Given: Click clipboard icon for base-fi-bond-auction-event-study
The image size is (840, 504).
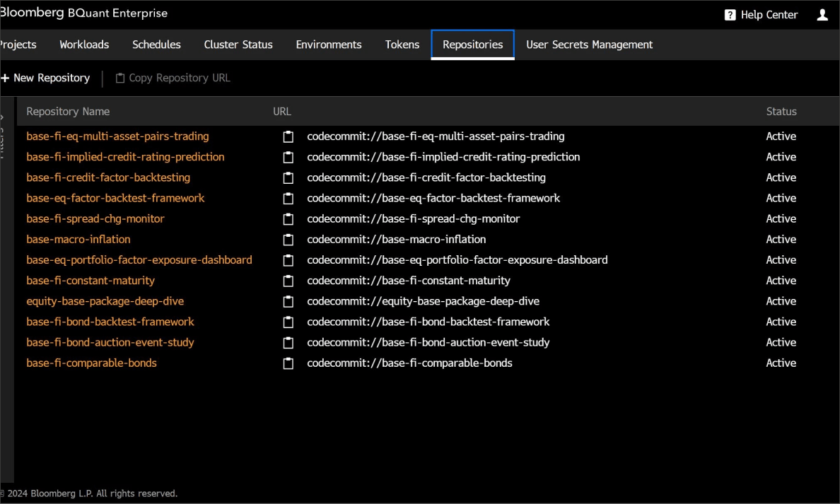Looking at the screenshot, I should pos(288,342).
